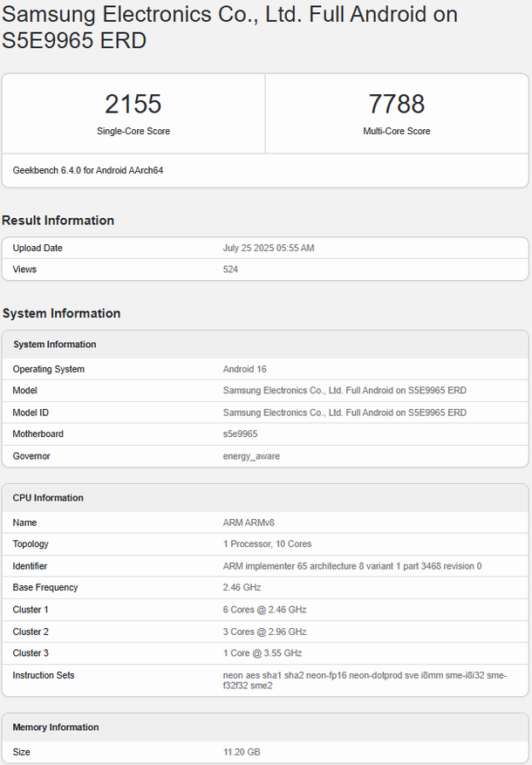532x765 pixels.
Task: Click the CPU Information table header
Action: click(48, 498)
